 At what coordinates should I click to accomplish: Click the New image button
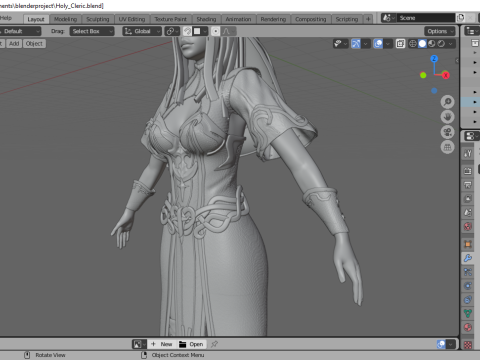162,344
